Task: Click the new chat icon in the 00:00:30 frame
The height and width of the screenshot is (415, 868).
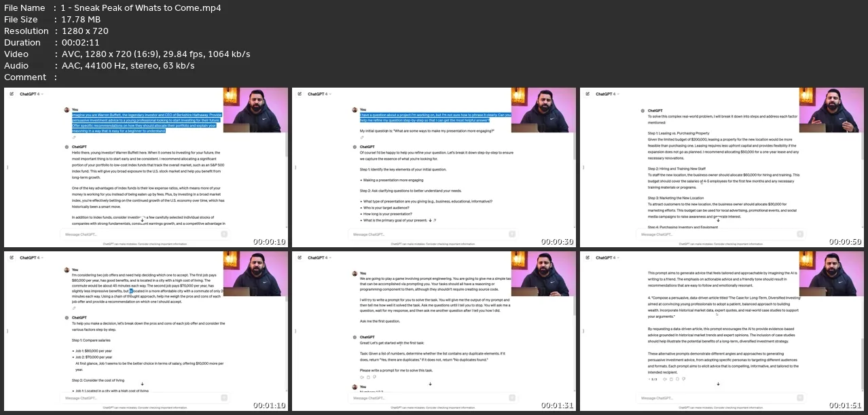Action: coord(300,94)
